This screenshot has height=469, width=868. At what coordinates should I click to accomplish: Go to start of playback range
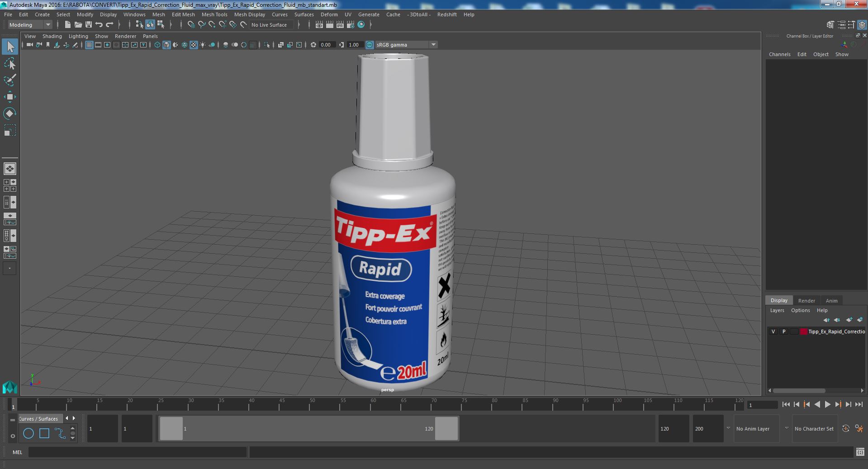coord(786,405)
